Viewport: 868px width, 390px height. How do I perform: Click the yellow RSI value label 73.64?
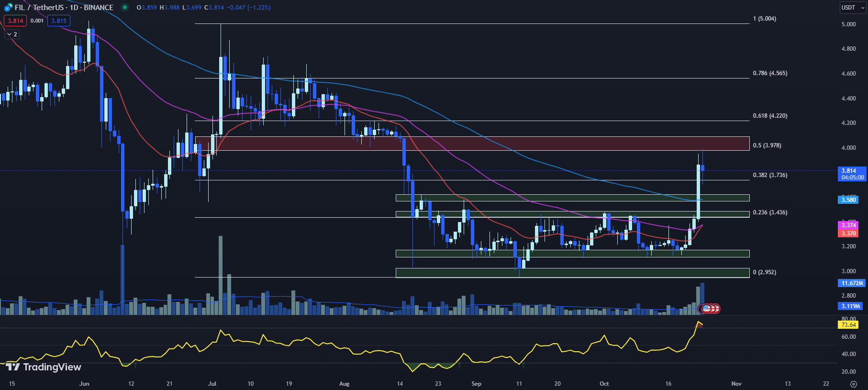click(848, 325)
